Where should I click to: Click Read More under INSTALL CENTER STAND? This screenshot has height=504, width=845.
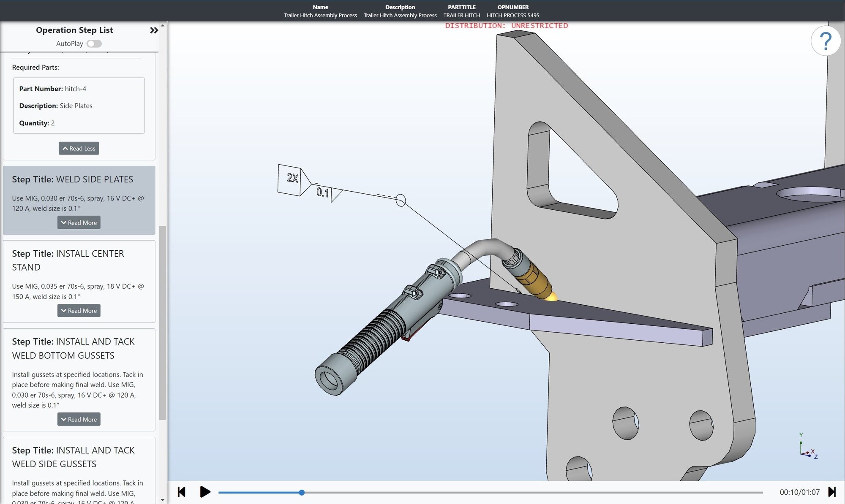point(79,311)
